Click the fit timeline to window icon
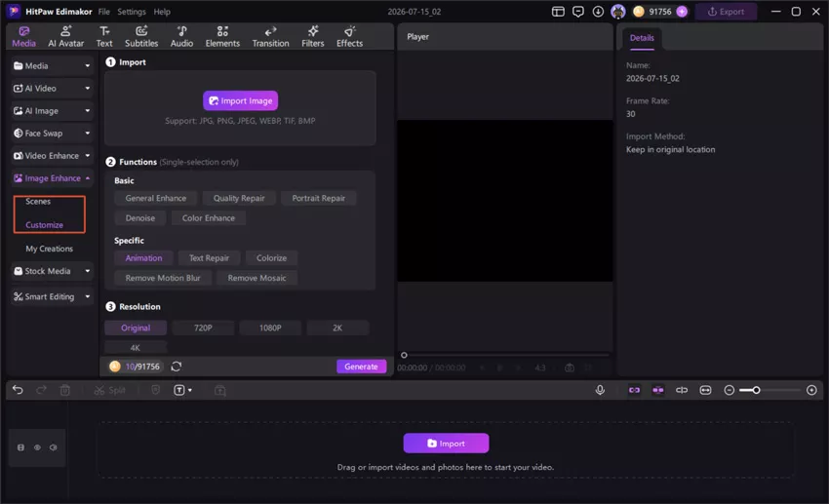 click(705, 390)
